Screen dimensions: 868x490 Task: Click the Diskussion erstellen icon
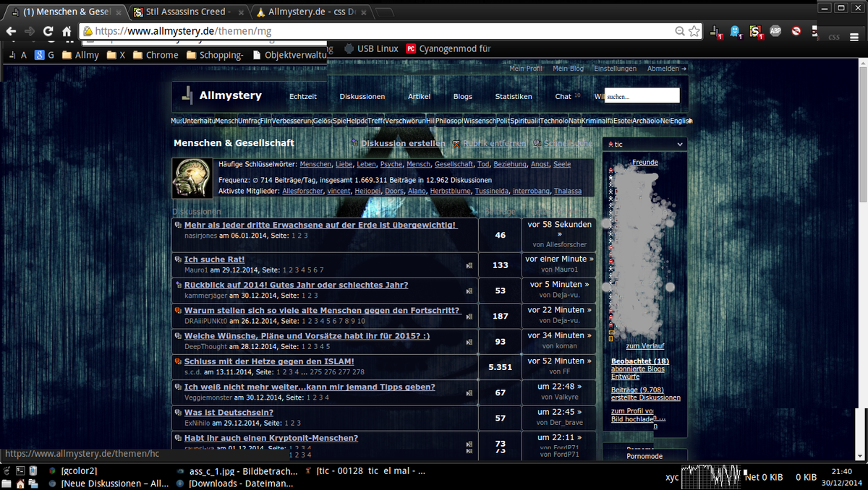click(354, 143)
